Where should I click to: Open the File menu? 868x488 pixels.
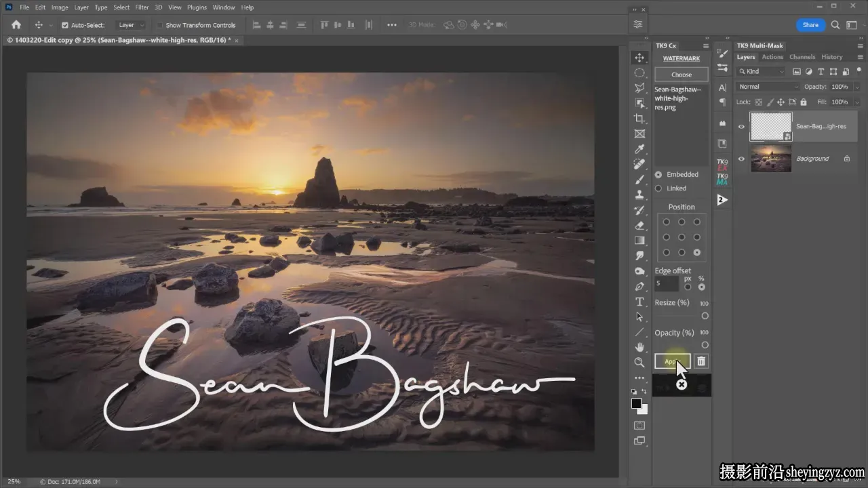pyautogui.click(x=24, y=7)
